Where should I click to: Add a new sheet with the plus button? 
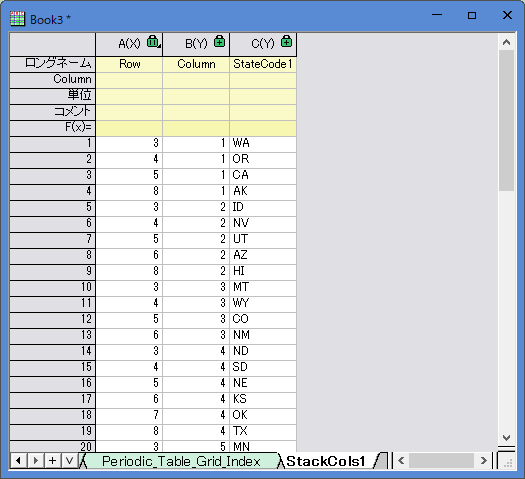click(52, 461)
